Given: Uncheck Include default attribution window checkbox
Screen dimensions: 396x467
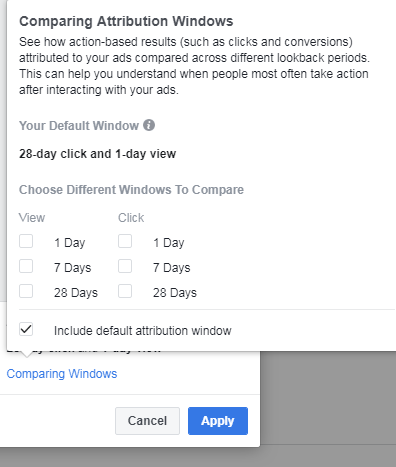Looking at the screenshot, I should tap(26, 329).
